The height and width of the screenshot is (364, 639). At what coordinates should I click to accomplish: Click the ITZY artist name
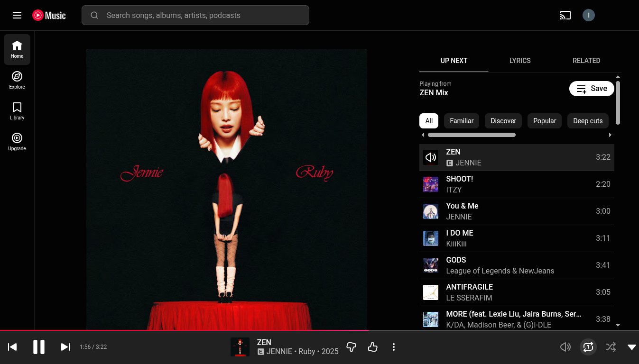[454, 190]
